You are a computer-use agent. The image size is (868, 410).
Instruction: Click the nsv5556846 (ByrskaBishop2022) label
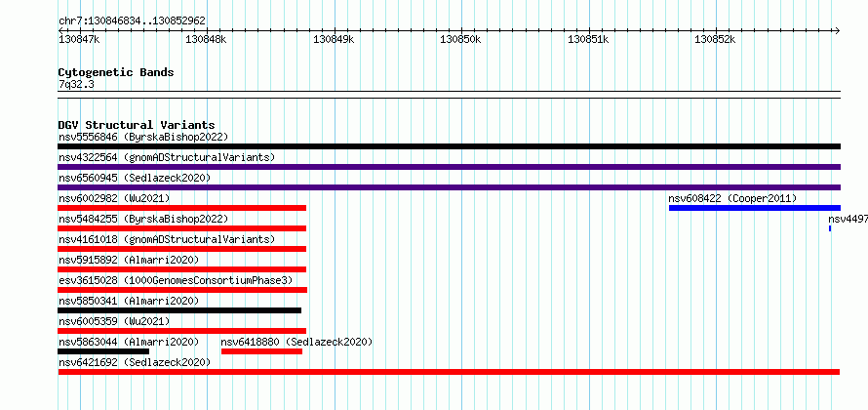143,137
